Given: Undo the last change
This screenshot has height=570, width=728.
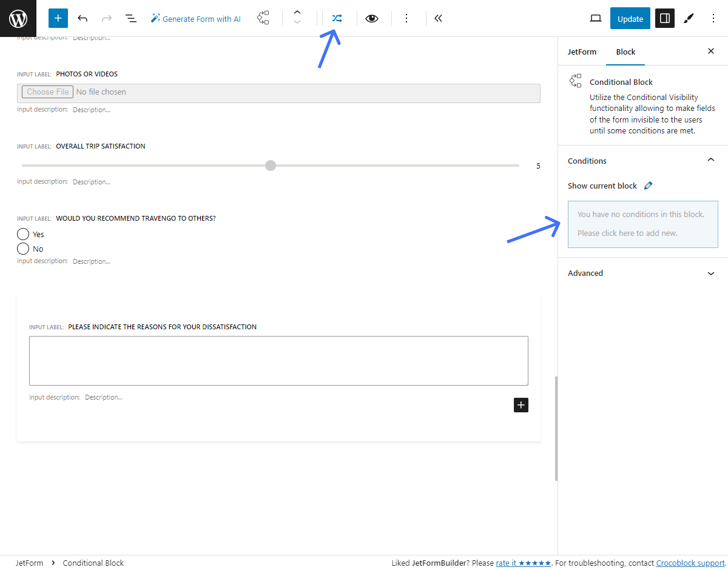Looking at the screenshot, I should pyautogui.click(x=83, y=18).
